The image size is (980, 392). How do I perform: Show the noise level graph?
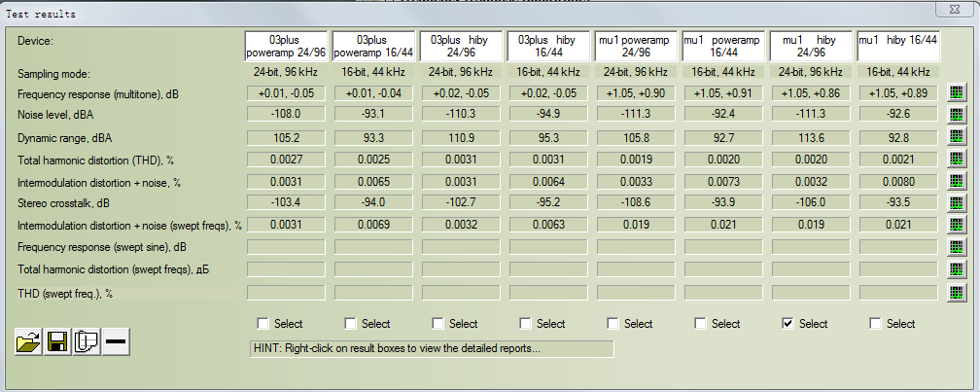[957, 114]
